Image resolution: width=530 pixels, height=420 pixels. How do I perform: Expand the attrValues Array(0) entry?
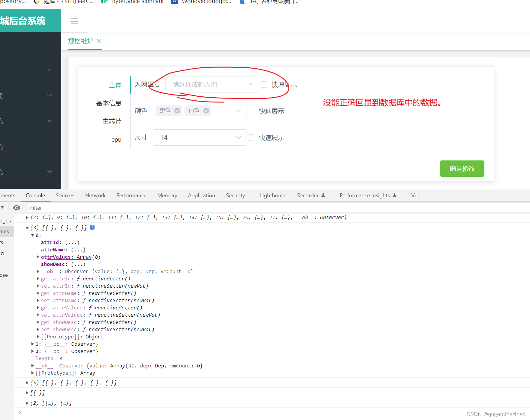(x=38, y=257)
